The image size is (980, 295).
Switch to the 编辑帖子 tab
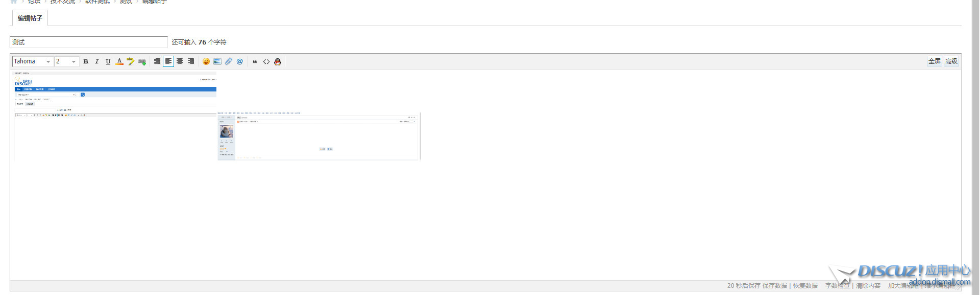pos(28,17)
